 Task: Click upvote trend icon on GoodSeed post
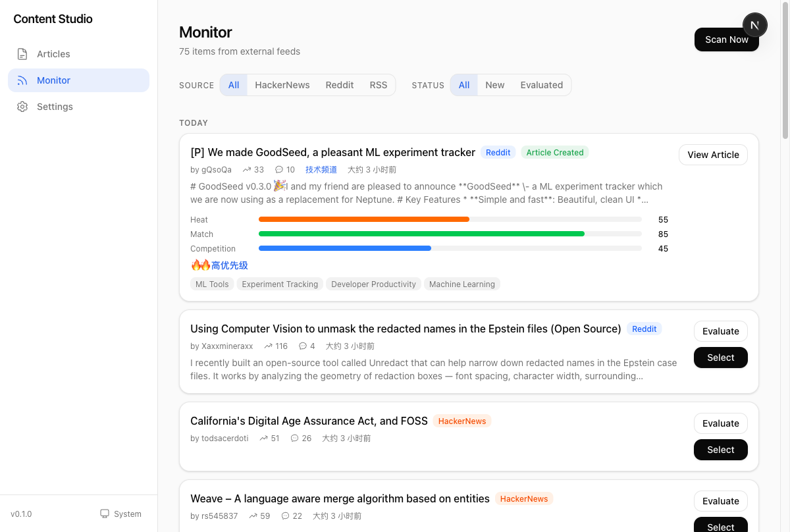247,170
